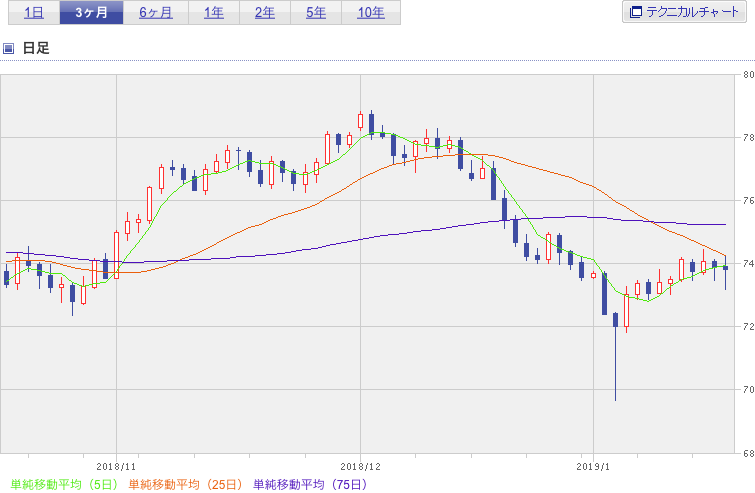Click the 2018/12 date axis label

360,467
